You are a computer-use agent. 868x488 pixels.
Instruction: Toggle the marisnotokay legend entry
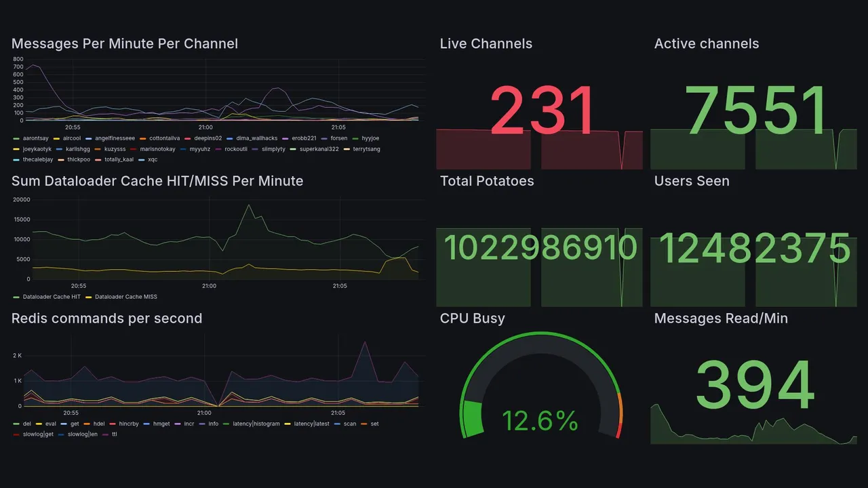[153, 149]
